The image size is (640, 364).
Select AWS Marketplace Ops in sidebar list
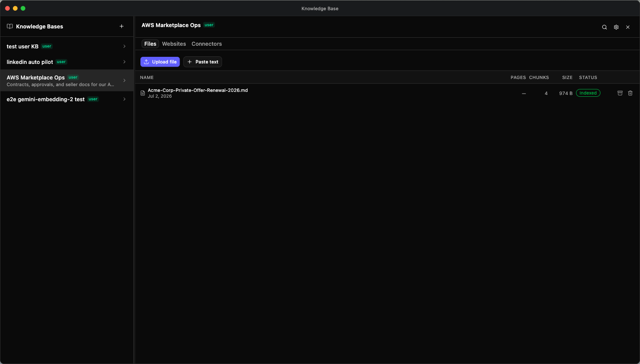(67, 80)
